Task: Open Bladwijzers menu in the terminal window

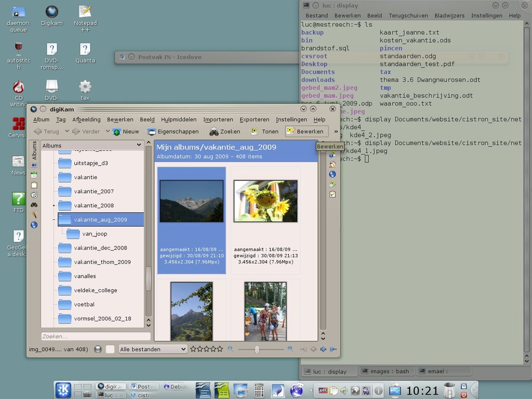Action: point(449,16)
